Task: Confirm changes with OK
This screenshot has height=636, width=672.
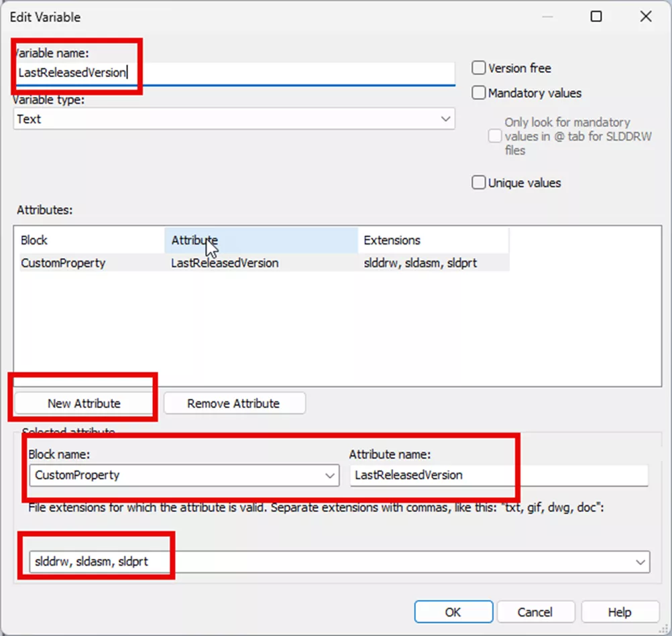Action: (x=453, y=611)
